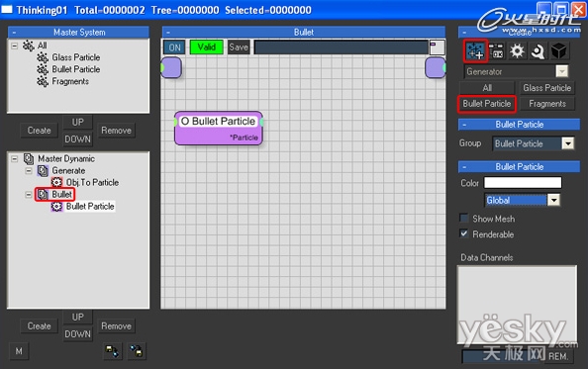Select the black cube Initiator icon

coord(558,50)
